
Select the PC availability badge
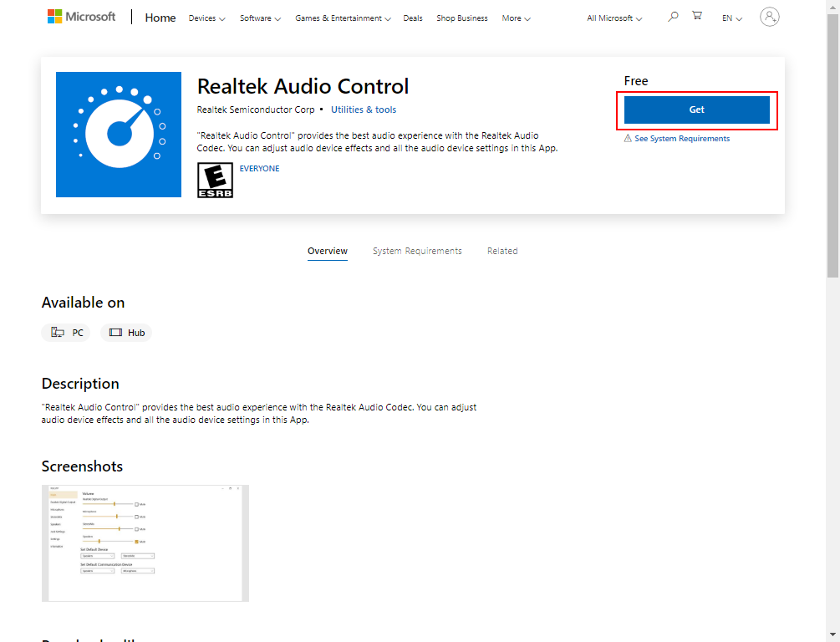(66, 332)
